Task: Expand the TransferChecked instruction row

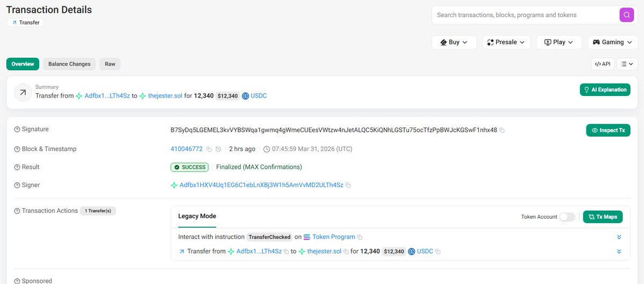Action: tap(619, 237)
